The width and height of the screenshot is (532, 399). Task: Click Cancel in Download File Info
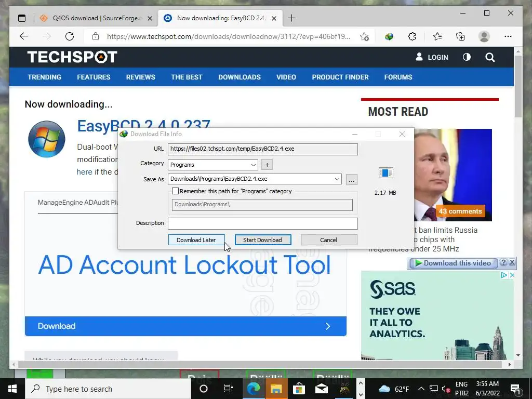tap(329, 240)
